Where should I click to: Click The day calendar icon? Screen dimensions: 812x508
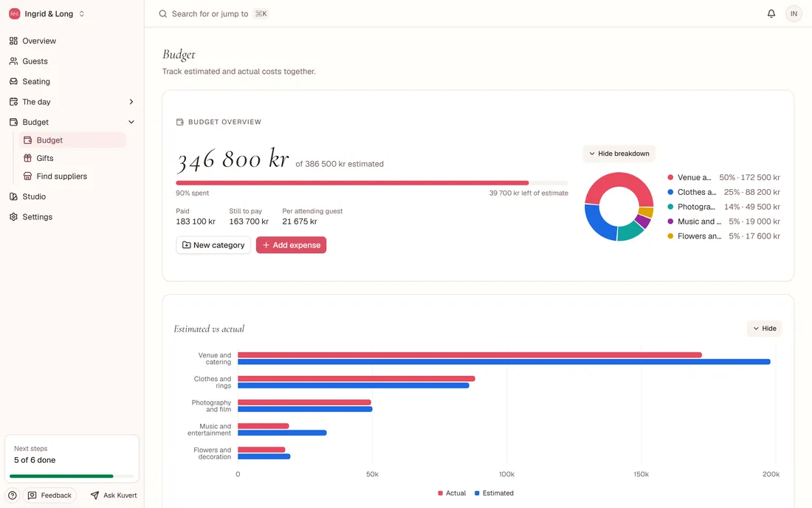[x=13, y=102]
